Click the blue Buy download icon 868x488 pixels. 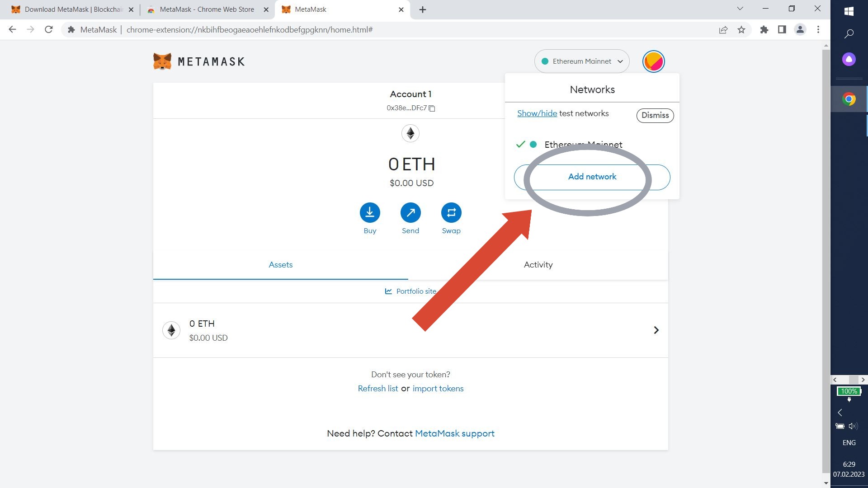tap(370, 212)
